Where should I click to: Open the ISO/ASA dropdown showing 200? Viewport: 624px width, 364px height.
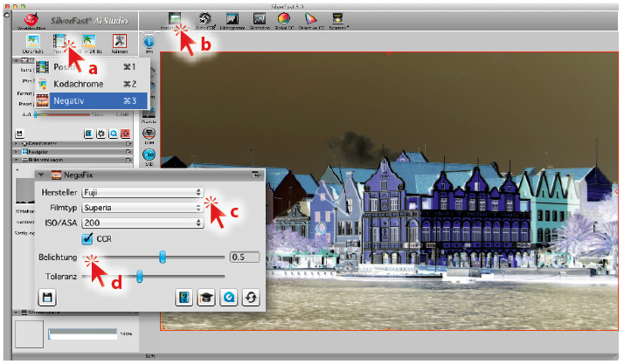point(142,223)
